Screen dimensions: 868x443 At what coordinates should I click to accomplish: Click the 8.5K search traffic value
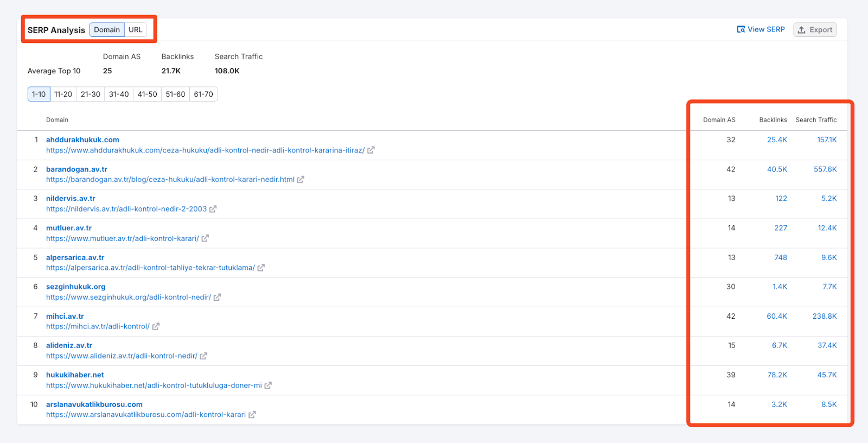[x=829, y=404]
